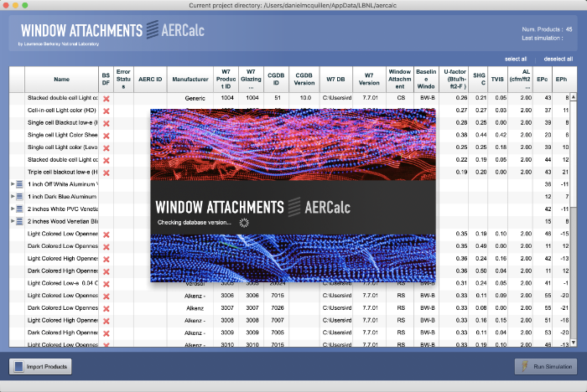Image resolution: width=587 pixels, height=392 pixels.
Task: Click the W7 DB column header
Action: [335, 80]
